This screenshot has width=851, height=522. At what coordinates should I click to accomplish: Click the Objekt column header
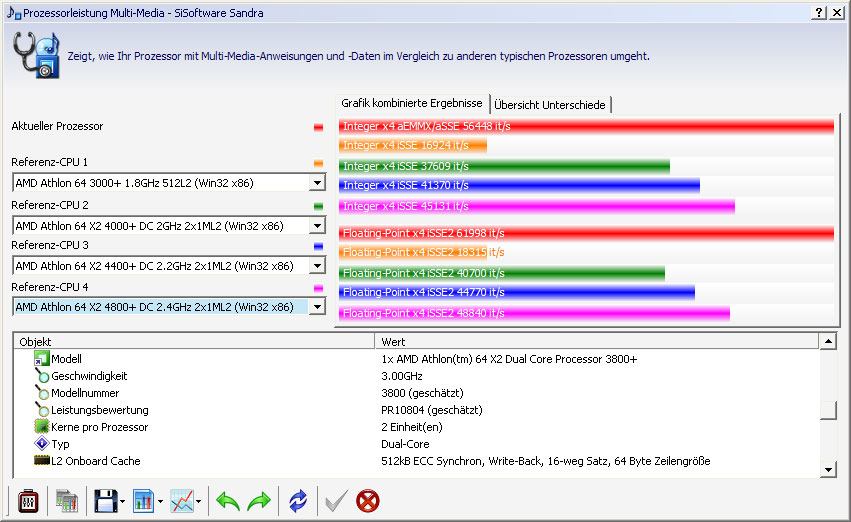coord(194,341)
